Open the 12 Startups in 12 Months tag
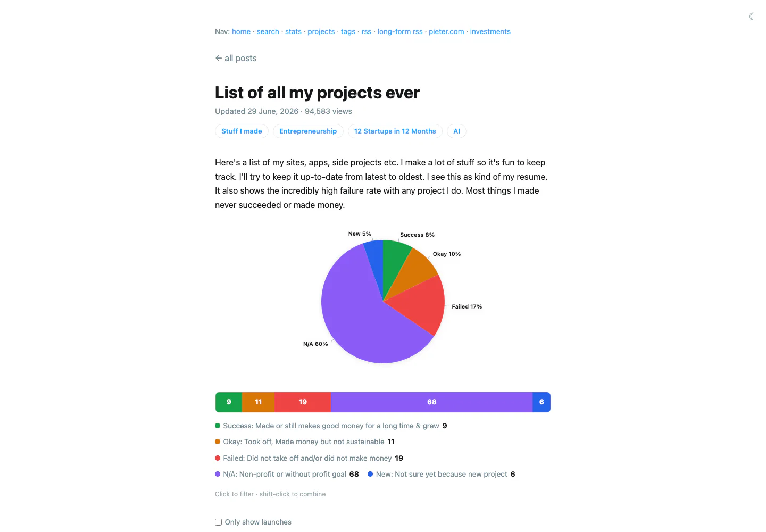The height and width of the screenshot is (532, 766). (395, 131)
